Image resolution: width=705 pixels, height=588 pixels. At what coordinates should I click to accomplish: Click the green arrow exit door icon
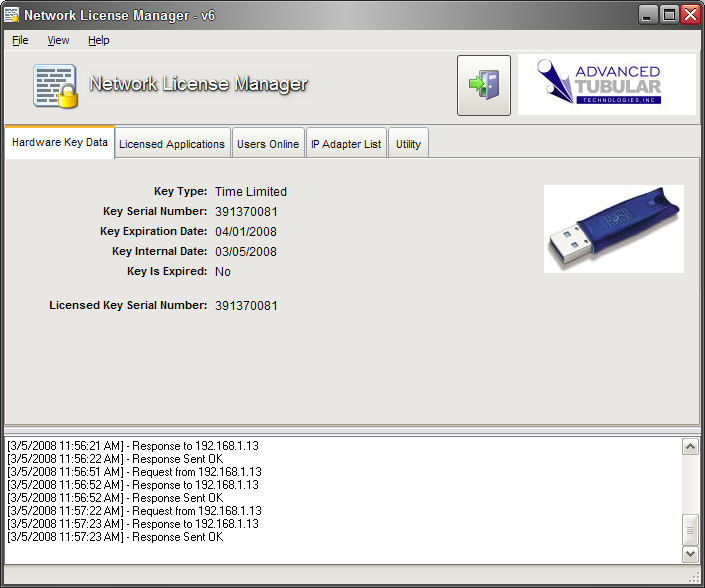click(x=484, y=85)
